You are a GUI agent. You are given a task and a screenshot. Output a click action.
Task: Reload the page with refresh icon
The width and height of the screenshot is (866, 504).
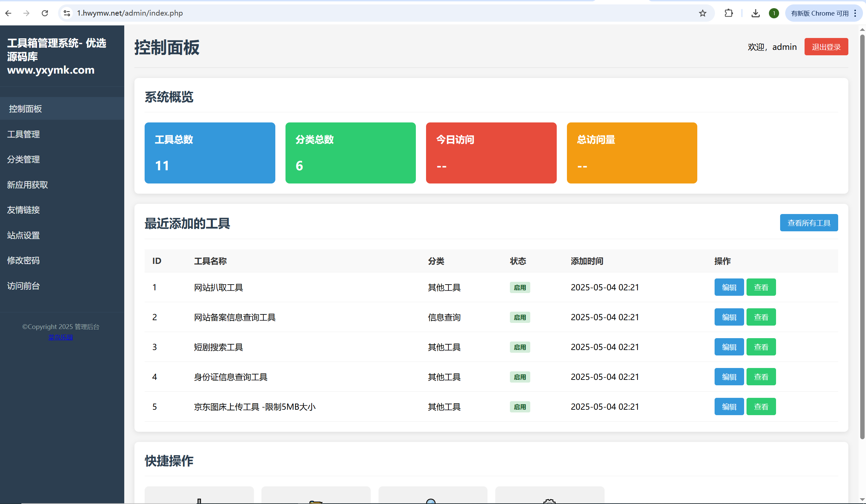click(45, 13)
